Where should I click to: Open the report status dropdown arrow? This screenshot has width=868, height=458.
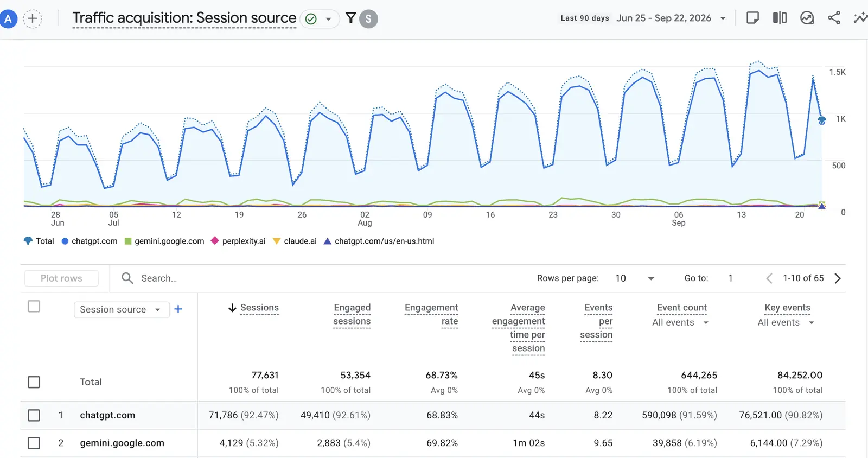tap(328, 19)
